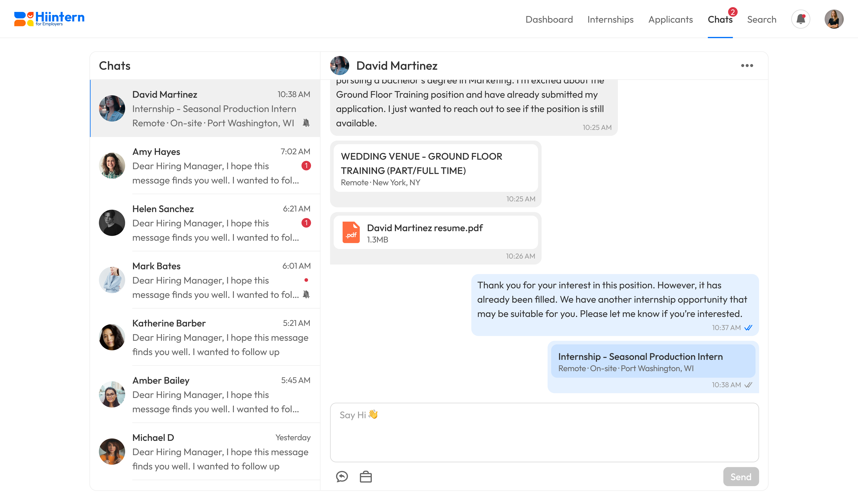Viewport: 858px width, 504px height.
Task: Click the Chats panel heading
Action: (115, 66)
